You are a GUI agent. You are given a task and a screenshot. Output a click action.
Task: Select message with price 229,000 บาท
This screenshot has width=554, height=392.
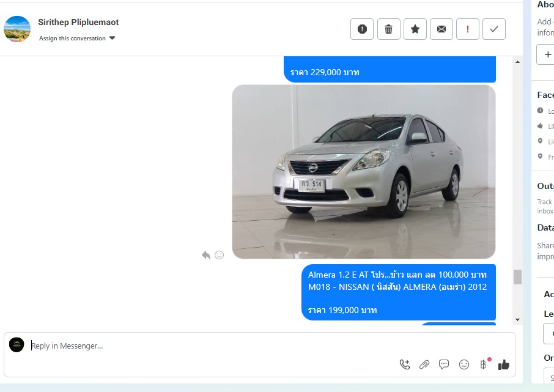point(390,70)
